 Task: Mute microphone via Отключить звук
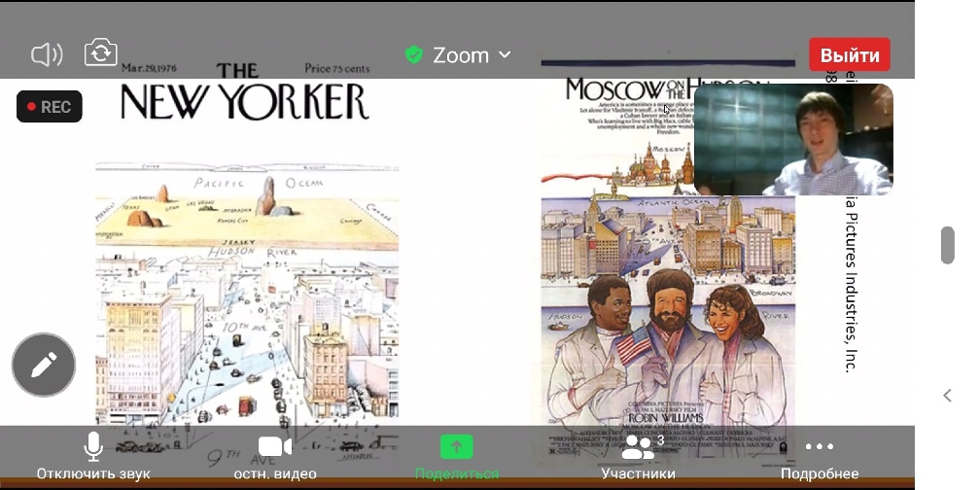pos(93,456)
